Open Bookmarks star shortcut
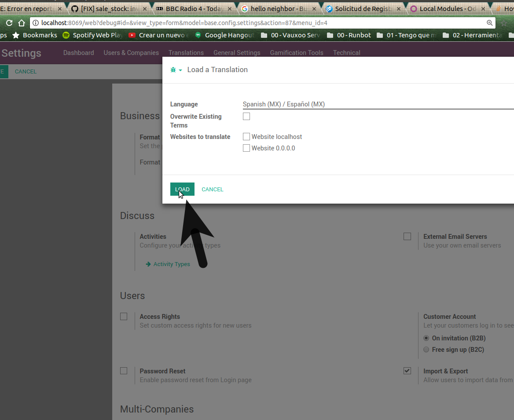 click(x=34, y=35)
